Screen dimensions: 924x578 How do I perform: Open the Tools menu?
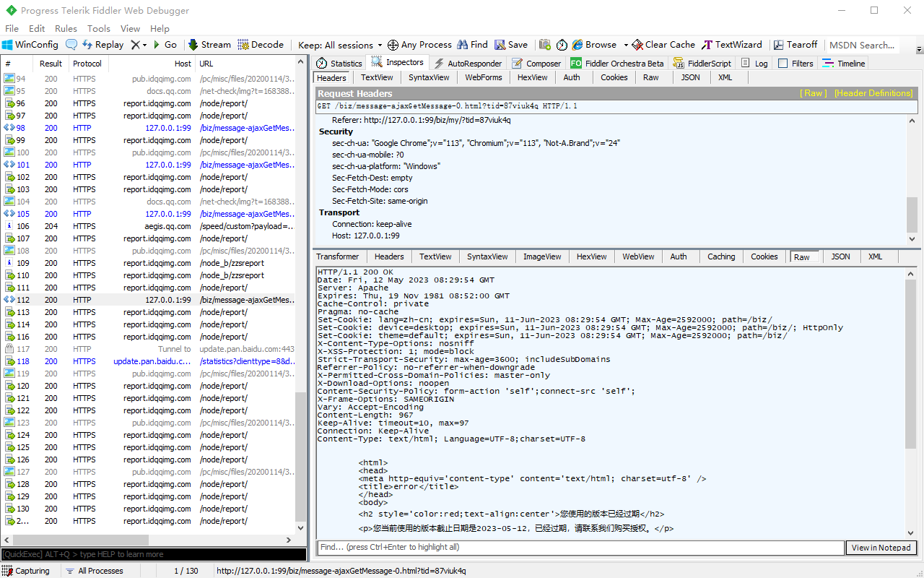99,29
